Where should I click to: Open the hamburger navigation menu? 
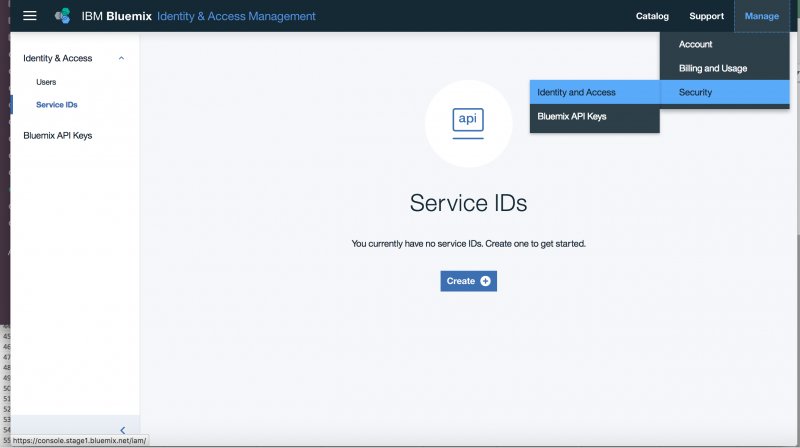(x=30, y=16)
